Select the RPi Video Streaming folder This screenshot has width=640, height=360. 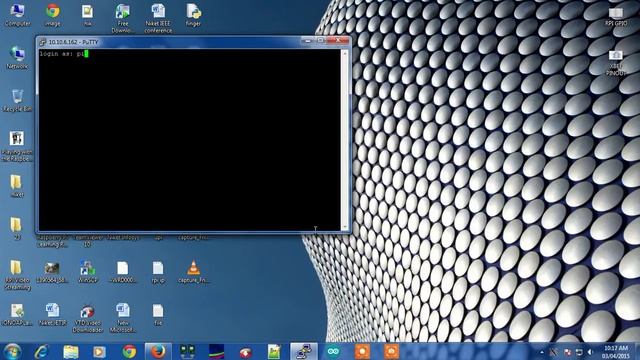[x=17, y=275]
